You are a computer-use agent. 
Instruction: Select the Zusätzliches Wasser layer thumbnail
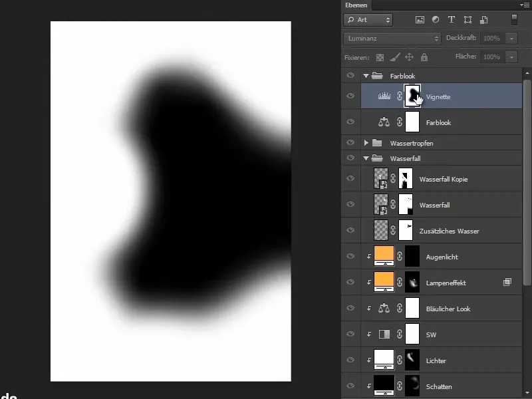tap(380, 230)
